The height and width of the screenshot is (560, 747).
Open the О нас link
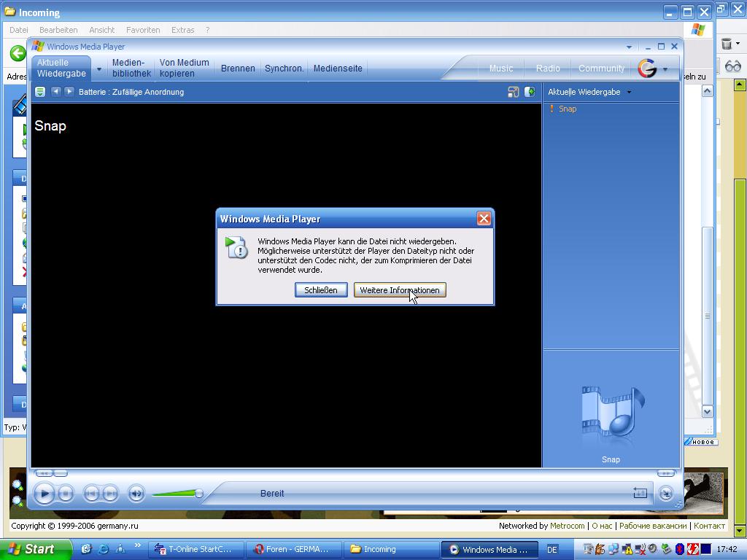click(x=602, y=526)
